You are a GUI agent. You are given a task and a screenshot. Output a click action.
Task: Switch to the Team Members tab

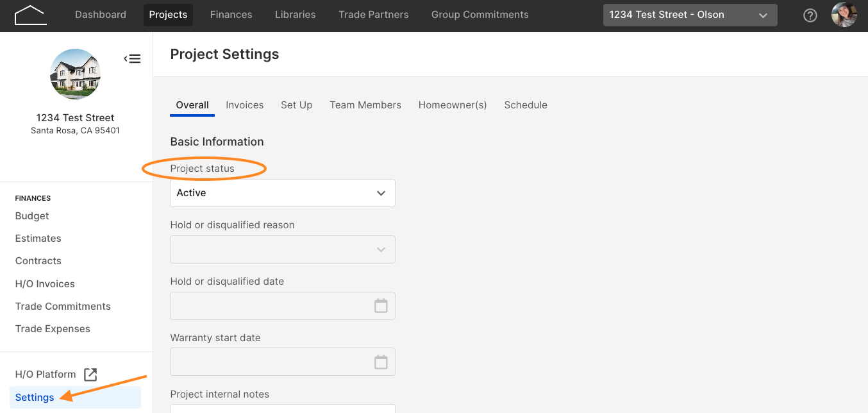coord(365,105)
